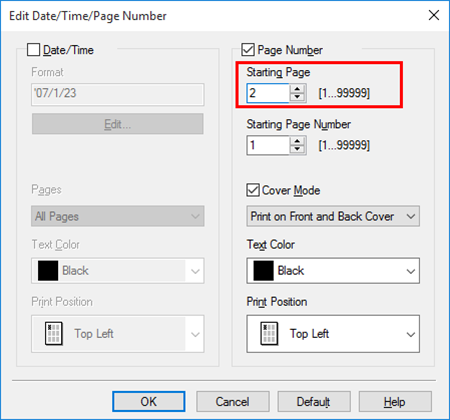Increase Starting Page Number with the up arrow
This screenshot has width=450, height=420.
coord(297,141)
